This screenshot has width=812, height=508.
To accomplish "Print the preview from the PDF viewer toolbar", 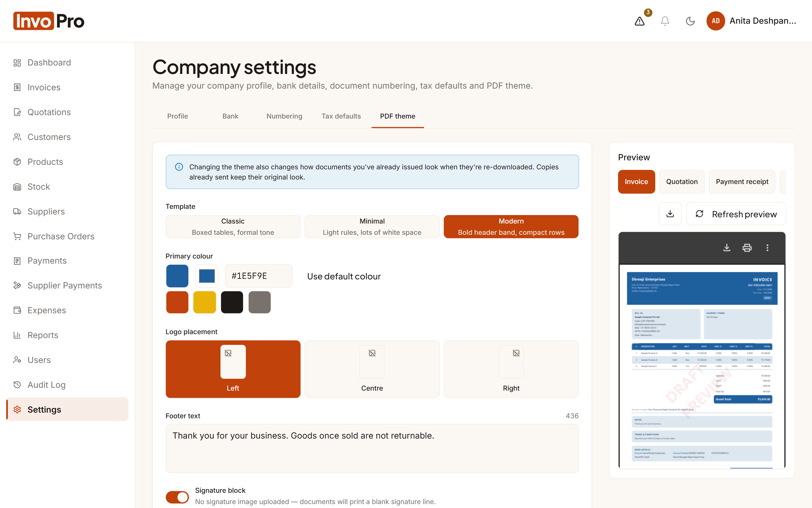I will tap(747, 248).
